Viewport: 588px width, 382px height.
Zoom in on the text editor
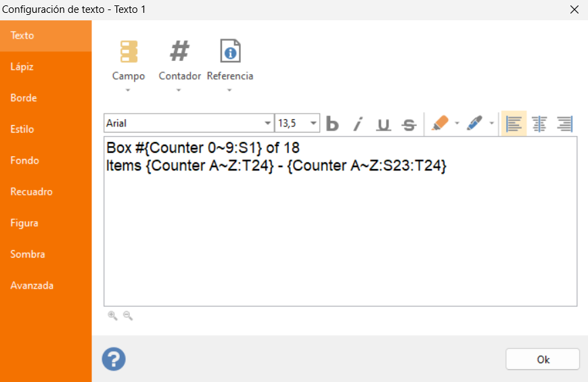(x=112, y=316)
